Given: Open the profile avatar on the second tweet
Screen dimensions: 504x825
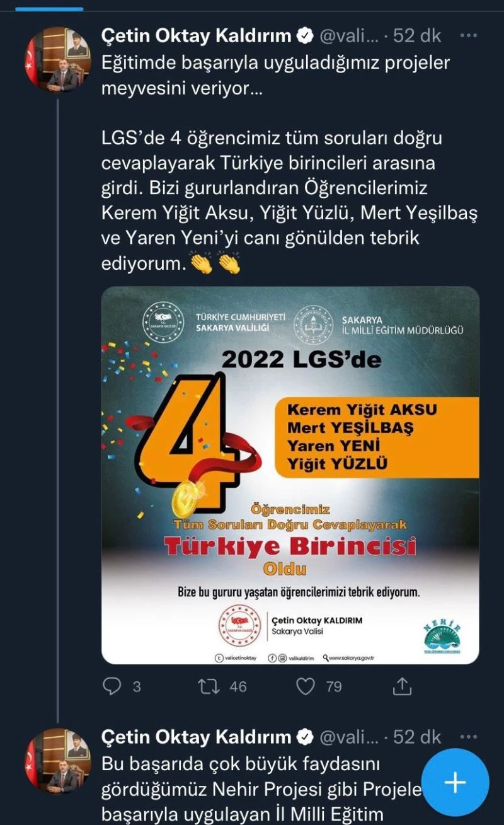Looking at the screenshot, I should tap(57, 761).
